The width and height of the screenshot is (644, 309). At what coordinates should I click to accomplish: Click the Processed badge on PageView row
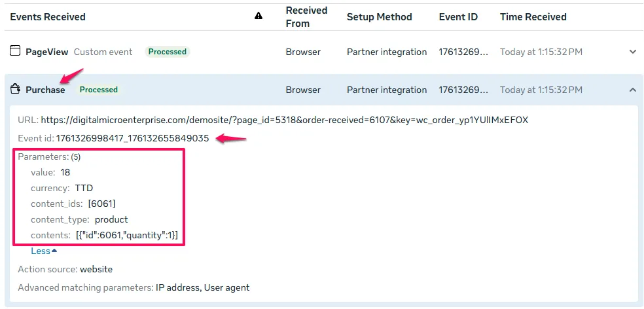(x=168, y=52)
